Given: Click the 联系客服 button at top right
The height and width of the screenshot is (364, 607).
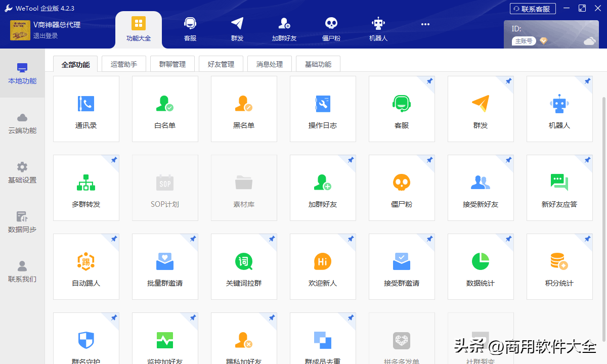Looking at the screenshot, I should (533, 8).
